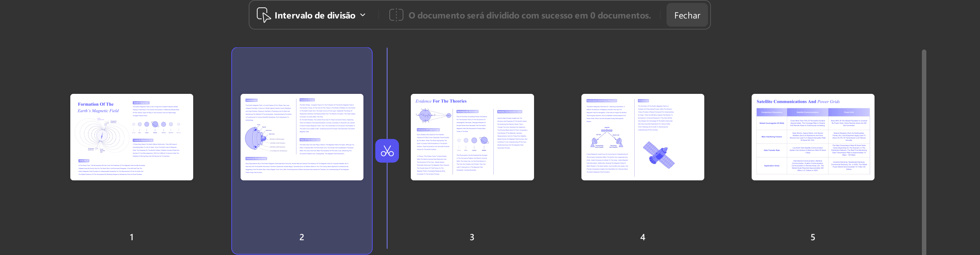Expand the chevron next to Intervalo de divisão
The image size is (980, 255).
click(363, 15)
